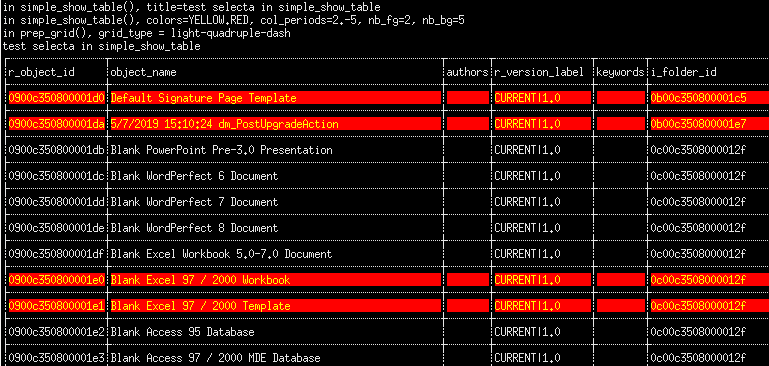Select object id 0900c350800001db
The image size is (769, 366).
[x=56, y=150]
